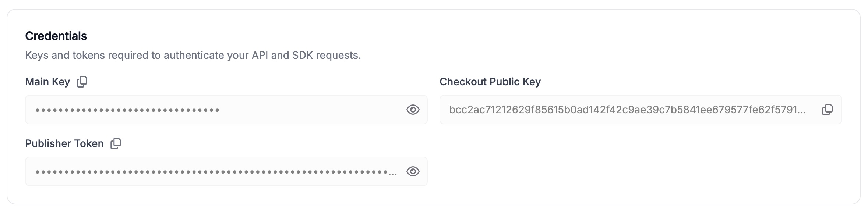The height and width of the screenshot is (214, 868).
Task: Click the Checkout Public Key label
Action: coord(490,82)
